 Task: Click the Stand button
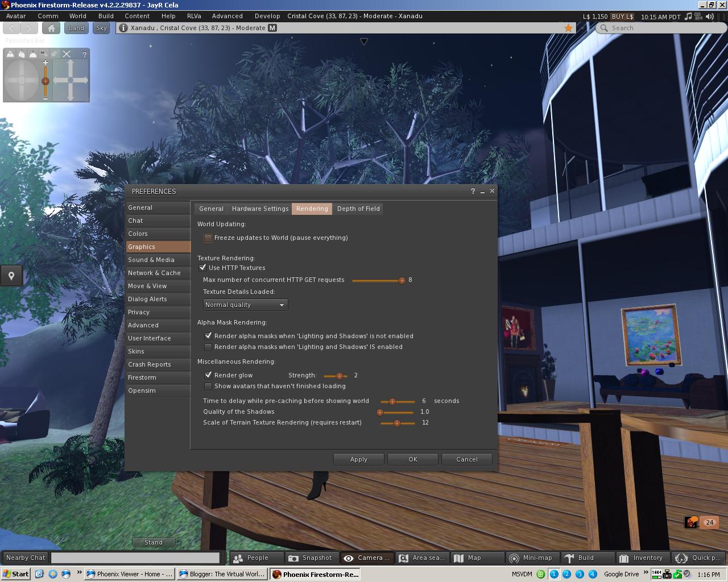coord(154,542)
